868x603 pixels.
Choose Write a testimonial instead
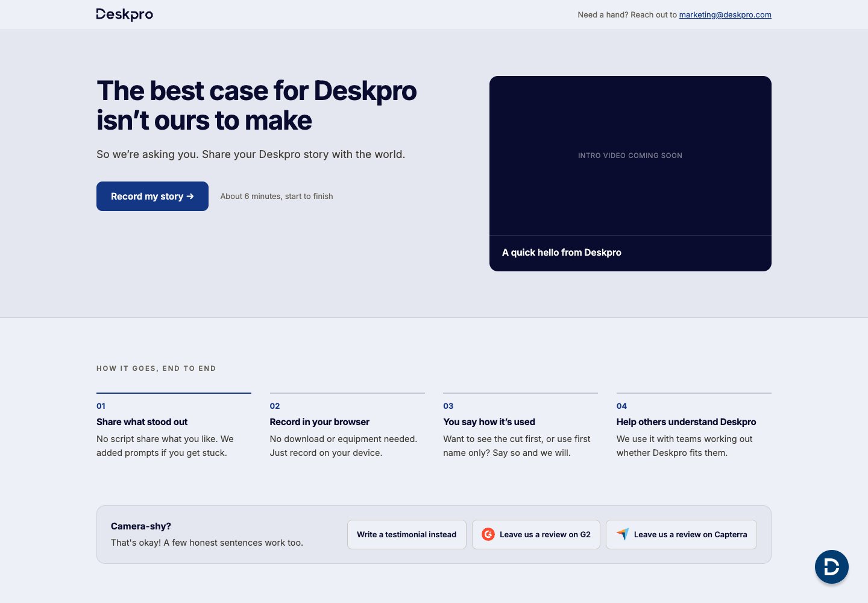point(407,534)
